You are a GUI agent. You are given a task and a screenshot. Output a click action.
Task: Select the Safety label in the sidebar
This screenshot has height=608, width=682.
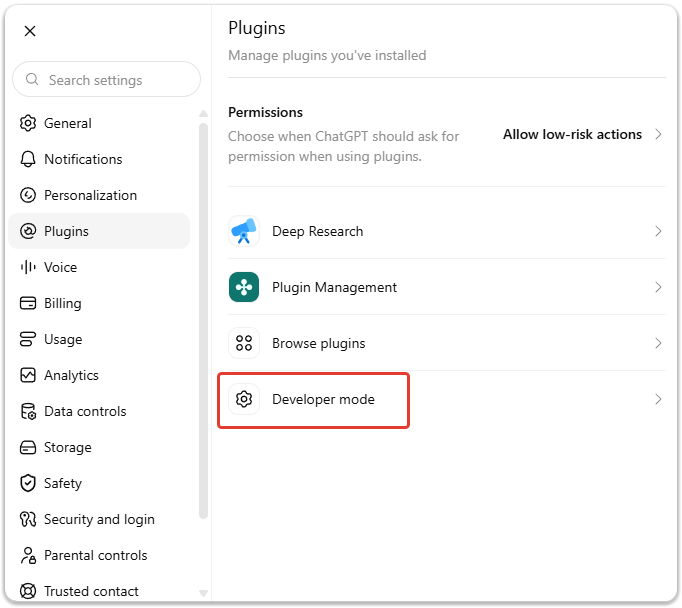pyautogui.click(x=63, y=483)
